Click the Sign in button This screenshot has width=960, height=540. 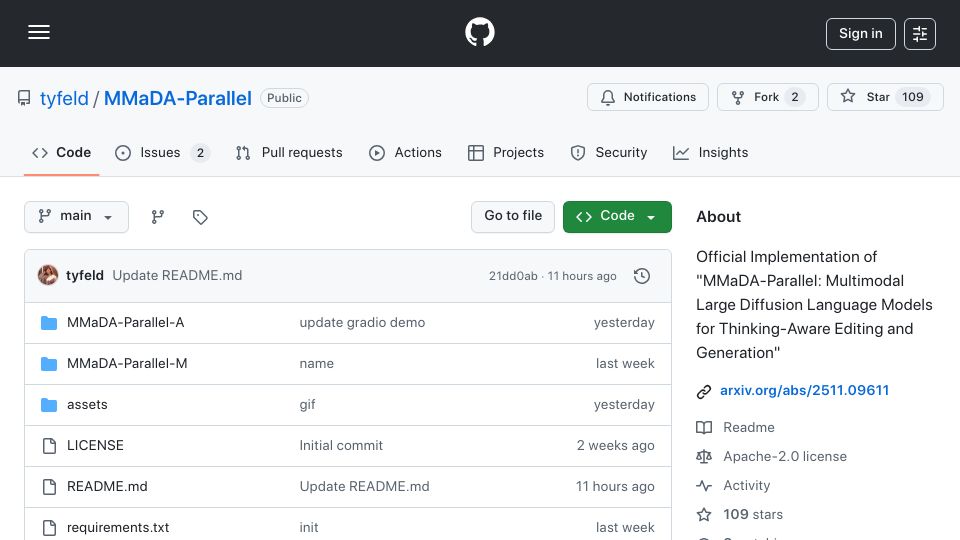click(860, 34)
